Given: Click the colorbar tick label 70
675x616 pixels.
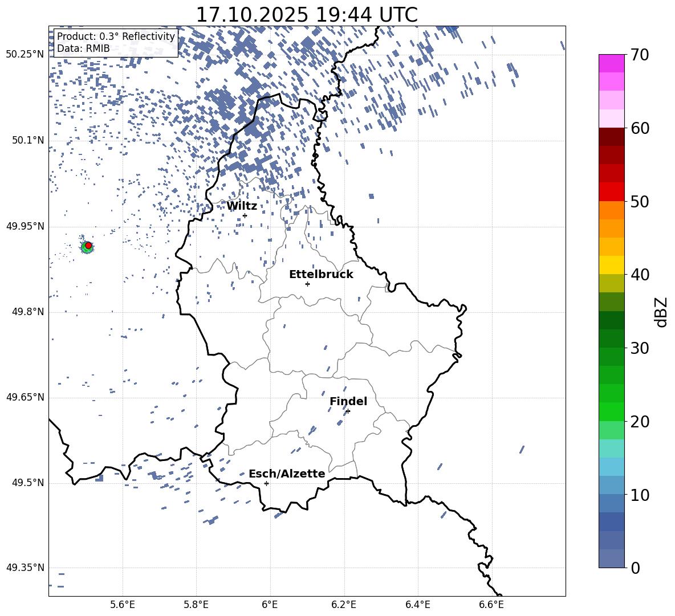Looking at the screenshot, I should coord(640,55).
